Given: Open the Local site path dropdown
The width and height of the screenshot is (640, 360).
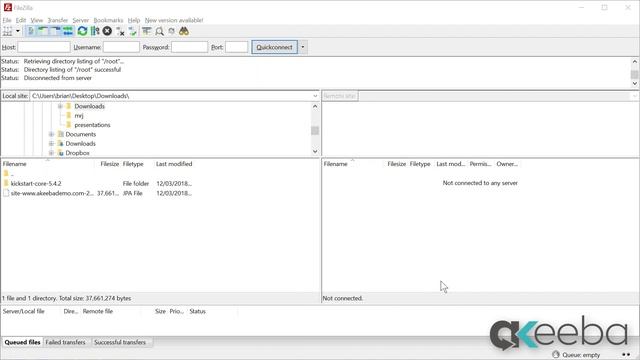Looking at the screenshot, I should click(x=315, y=96).
